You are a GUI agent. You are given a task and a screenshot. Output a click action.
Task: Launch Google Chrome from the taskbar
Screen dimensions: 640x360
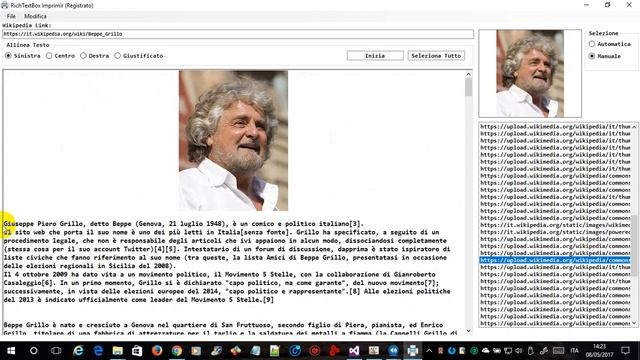point(176,351)
